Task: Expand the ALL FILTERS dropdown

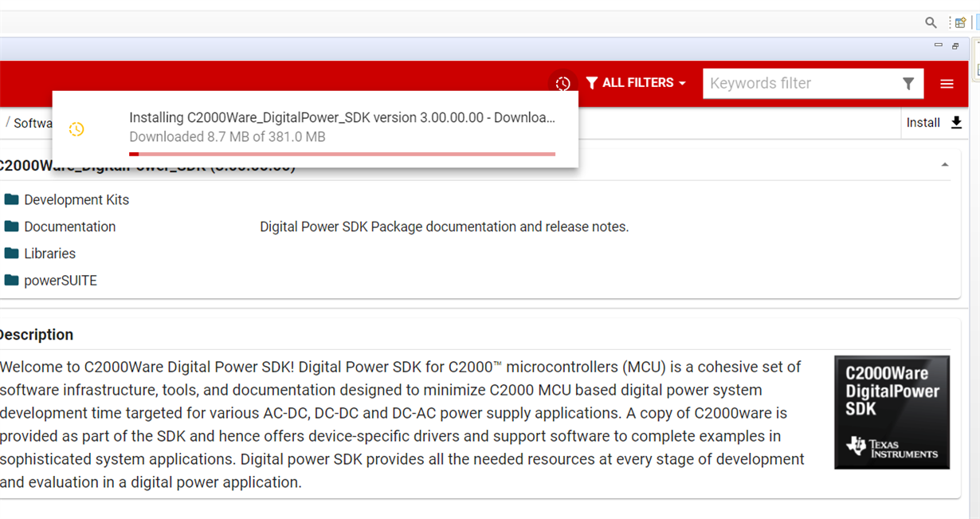Action: click(x=636, y=83)
